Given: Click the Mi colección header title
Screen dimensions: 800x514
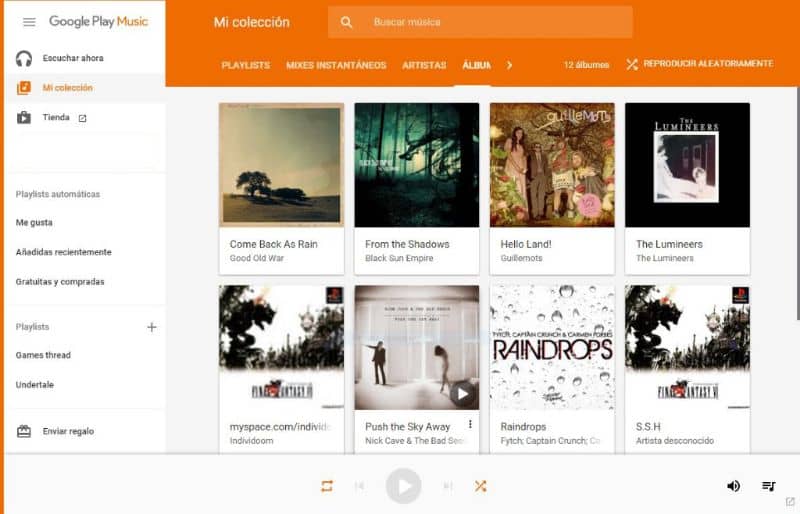Looking at the screenshot, I should pos(252,22).
